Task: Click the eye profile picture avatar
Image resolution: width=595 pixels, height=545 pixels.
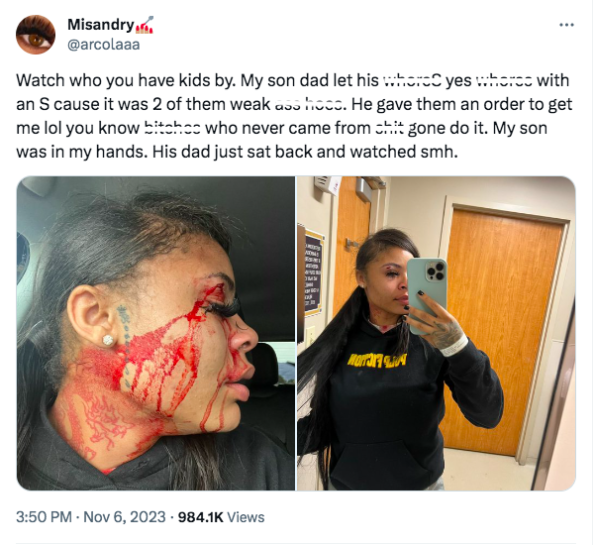Action: tap(36, 35)
